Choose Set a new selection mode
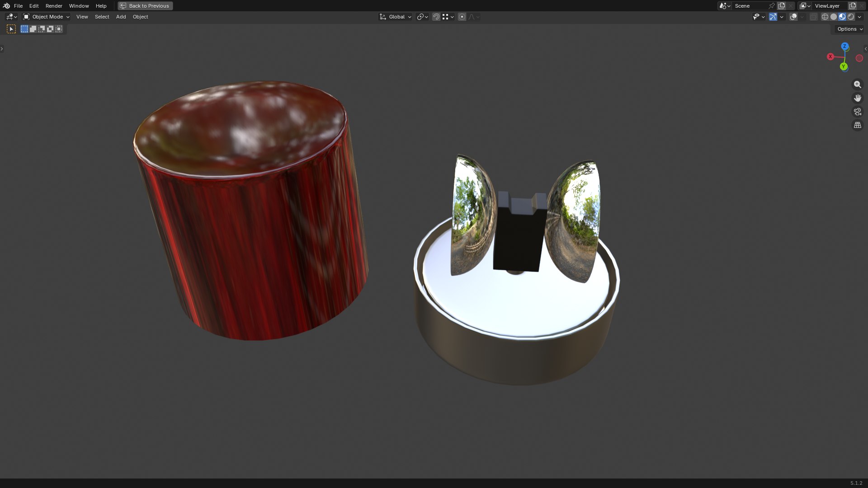The height and width of the screenshot is (488, 868). coord(24,29)
